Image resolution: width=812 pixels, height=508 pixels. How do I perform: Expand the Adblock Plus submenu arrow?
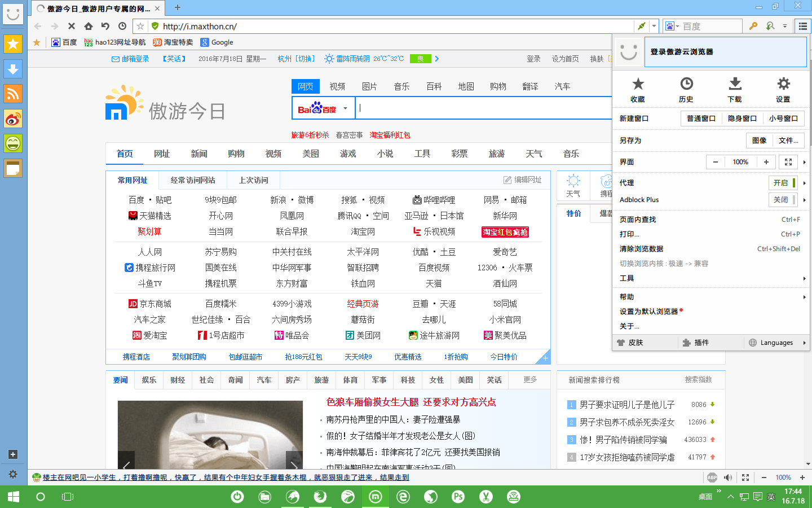click(804, 200)
